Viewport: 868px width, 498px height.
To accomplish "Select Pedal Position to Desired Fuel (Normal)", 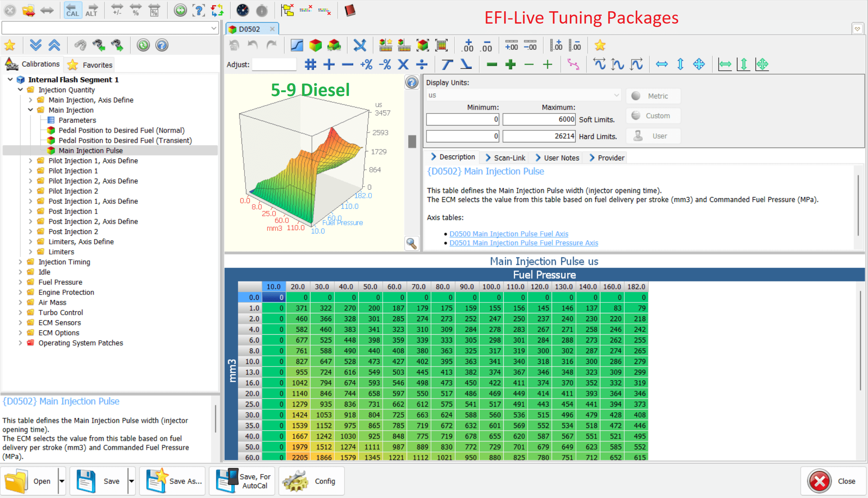I will click(x=121, y=130).
